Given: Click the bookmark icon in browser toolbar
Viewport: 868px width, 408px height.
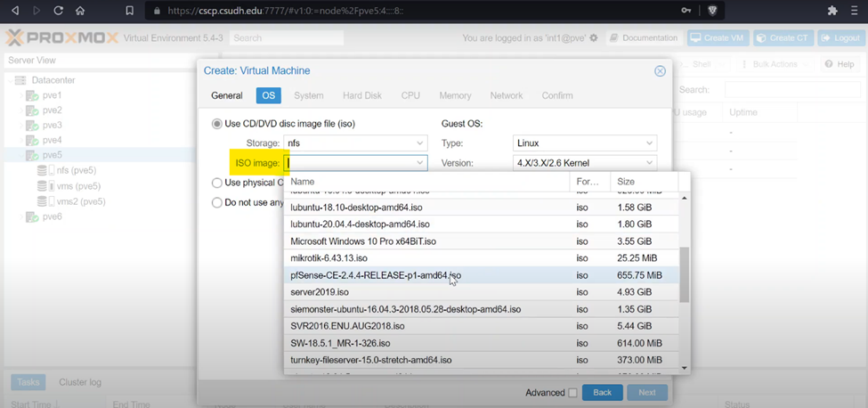Looking at the screenshot, I should click(x=130, y=11).
